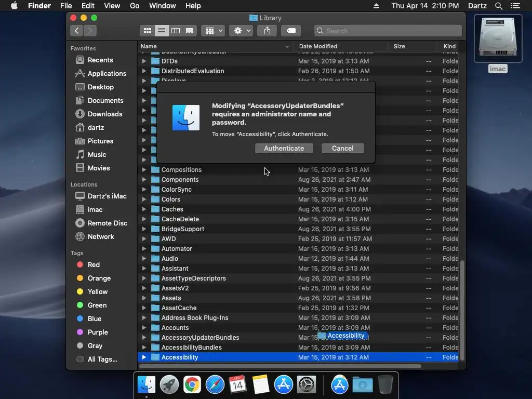532x399 pixels.
Task: Open Documents in the sidebar
Action: click(x=99, y=101)
